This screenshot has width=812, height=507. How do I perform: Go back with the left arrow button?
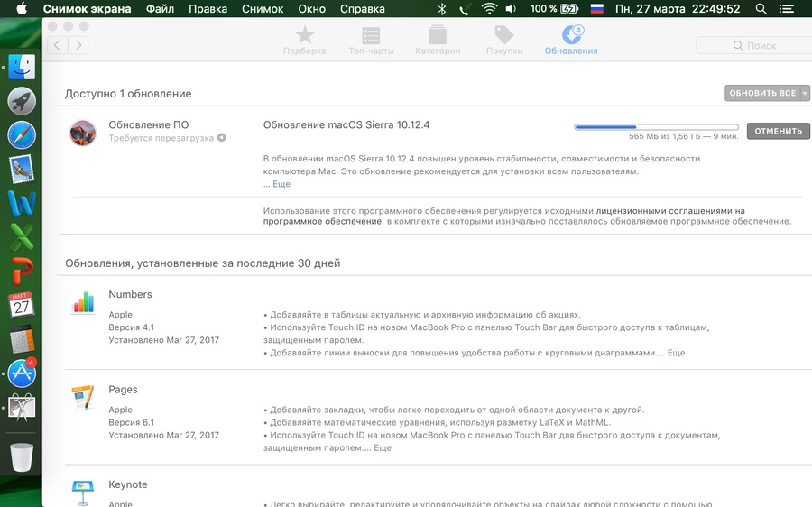tap(58, 45)
